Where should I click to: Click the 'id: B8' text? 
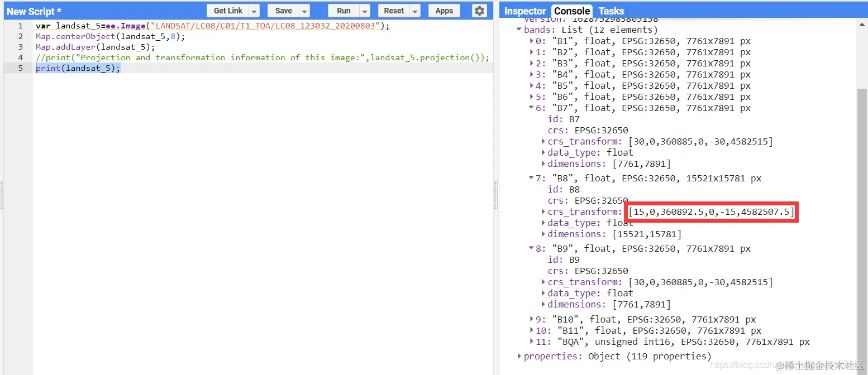564,189
